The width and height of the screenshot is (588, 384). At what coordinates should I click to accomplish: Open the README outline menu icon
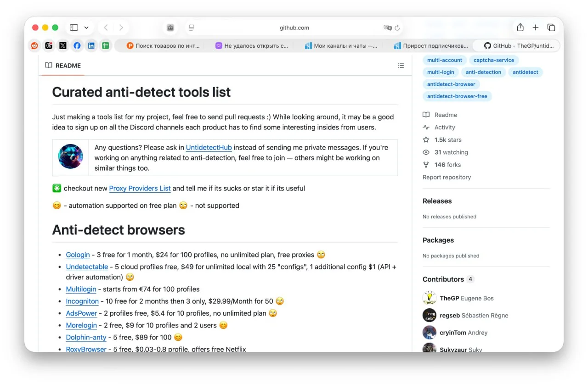[401, 66]
